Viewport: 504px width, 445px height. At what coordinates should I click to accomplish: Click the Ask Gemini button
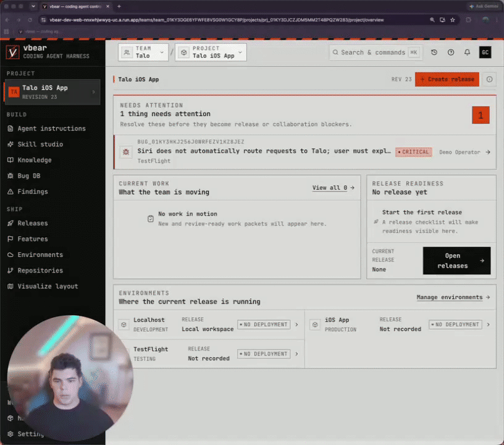pyautogui.click(x=484, y=6)
